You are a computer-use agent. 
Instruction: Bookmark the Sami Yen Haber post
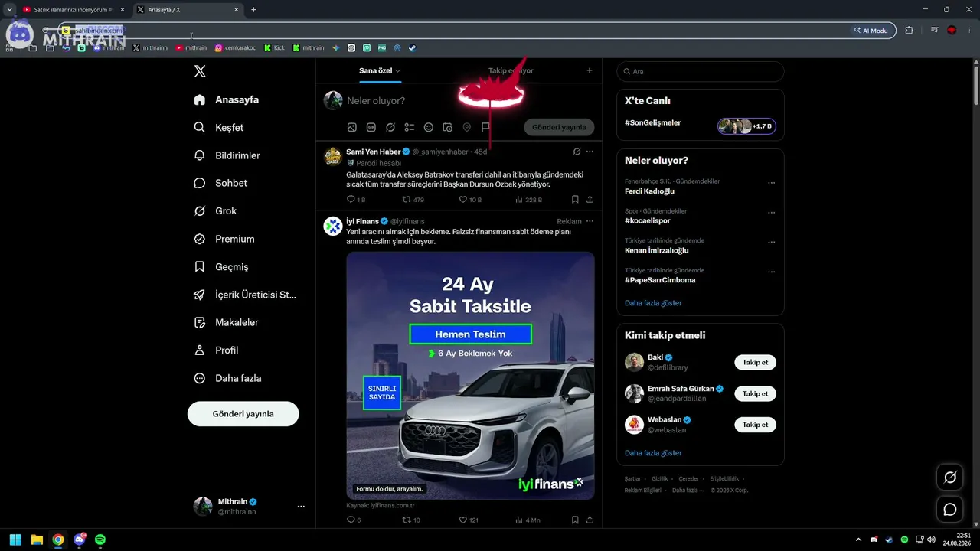click(x=575, y=199)
